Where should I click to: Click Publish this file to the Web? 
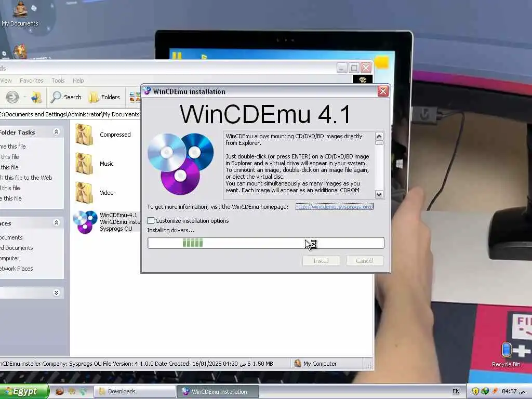point(26,178)
